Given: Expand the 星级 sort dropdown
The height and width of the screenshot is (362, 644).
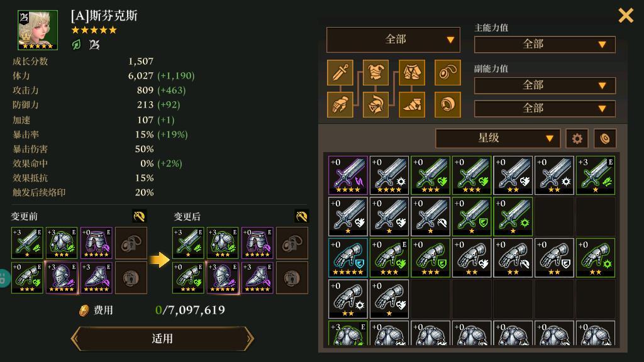Looking at the screenshot, I should click(497, 138).
